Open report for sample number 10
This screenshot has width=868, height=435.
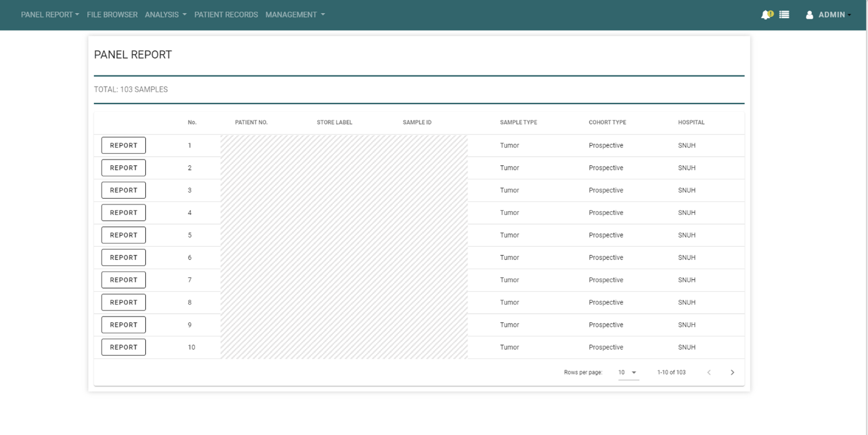(x=123, y=348)
